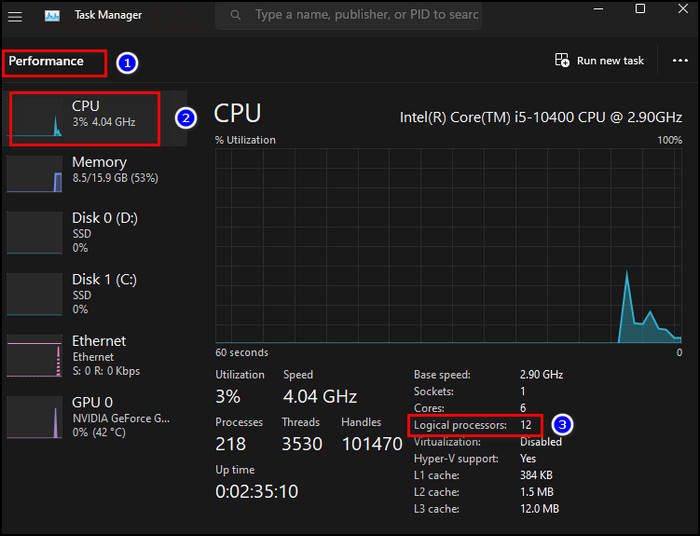
Task: Open the three-dot more options menu
Action: (680, 60)
